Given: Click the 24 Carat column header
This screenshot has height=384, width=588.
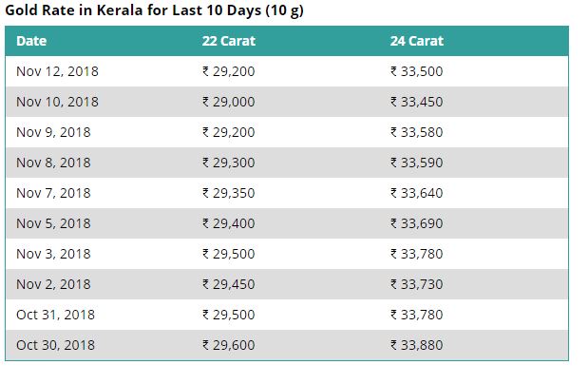Looking at the screenshot, I should coord(417,41).
